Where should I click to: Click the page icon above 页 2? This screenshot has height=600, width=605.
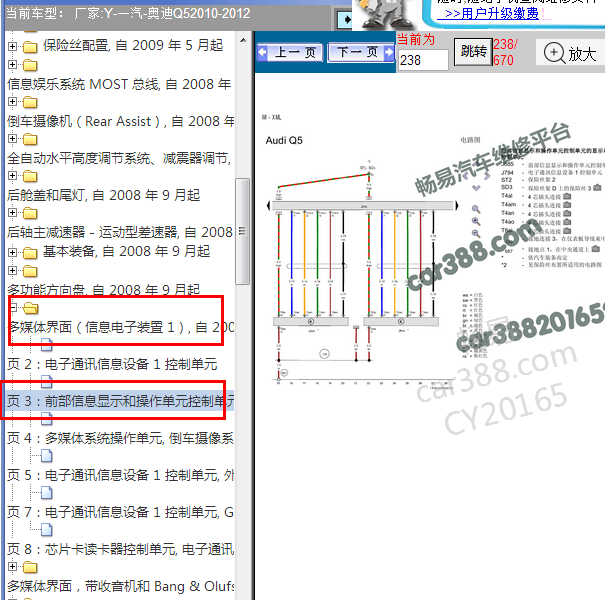pos(47,345)
